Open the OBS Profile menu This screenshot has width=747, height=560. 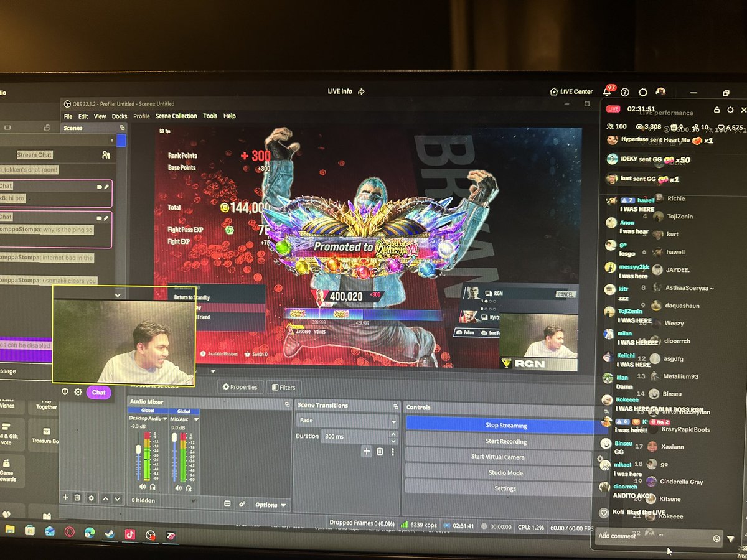click(x=141, y=116)
